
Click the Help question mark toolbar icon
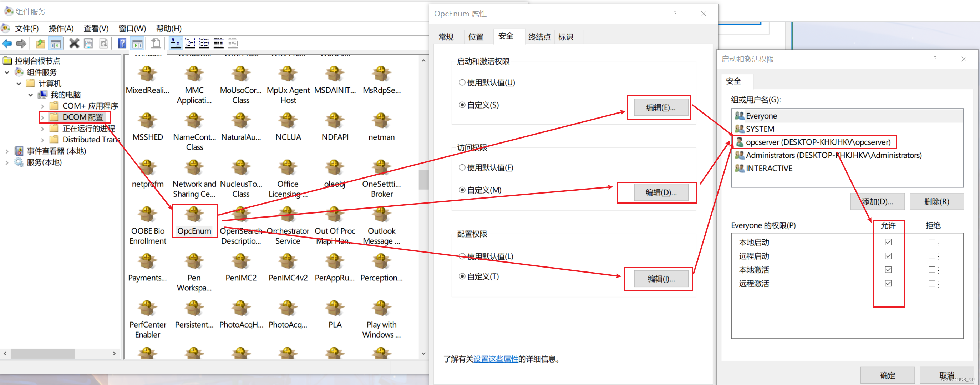122,43
